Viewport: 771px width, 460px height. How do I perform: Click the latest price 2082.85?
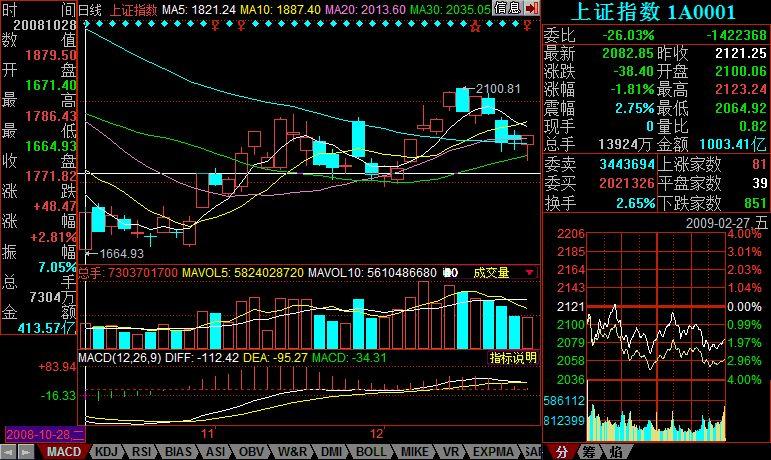627,53
